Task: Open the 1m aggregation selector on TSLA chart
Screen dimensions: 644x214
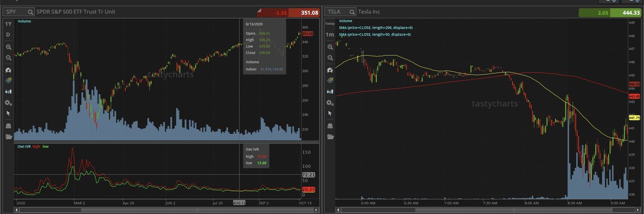Action: click(330, 34)
